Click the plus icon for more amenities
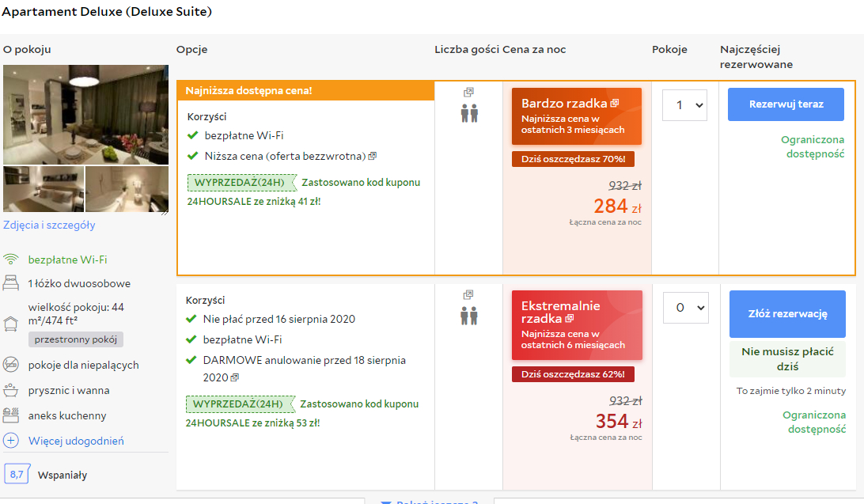The image size is (864, 504). (11, 441)
